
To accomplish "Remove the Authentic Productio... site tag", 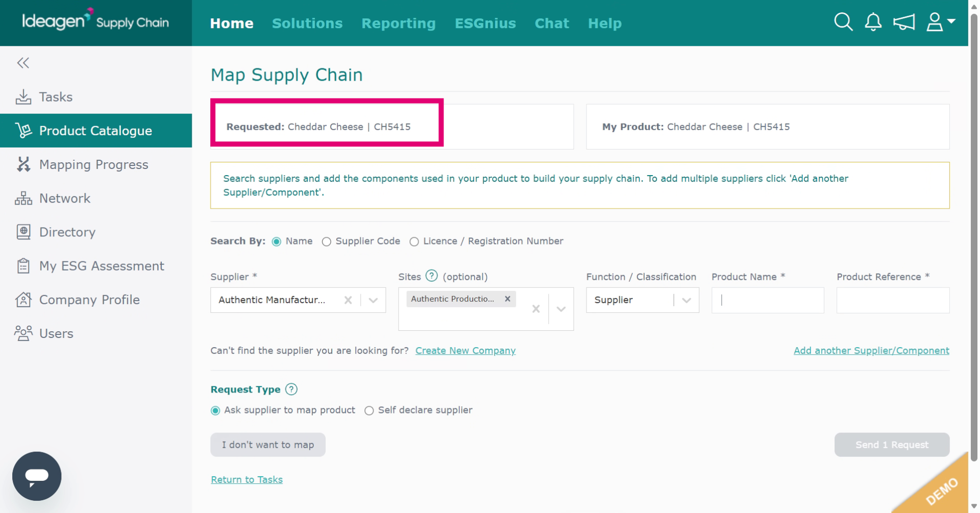I will [507, 299].
